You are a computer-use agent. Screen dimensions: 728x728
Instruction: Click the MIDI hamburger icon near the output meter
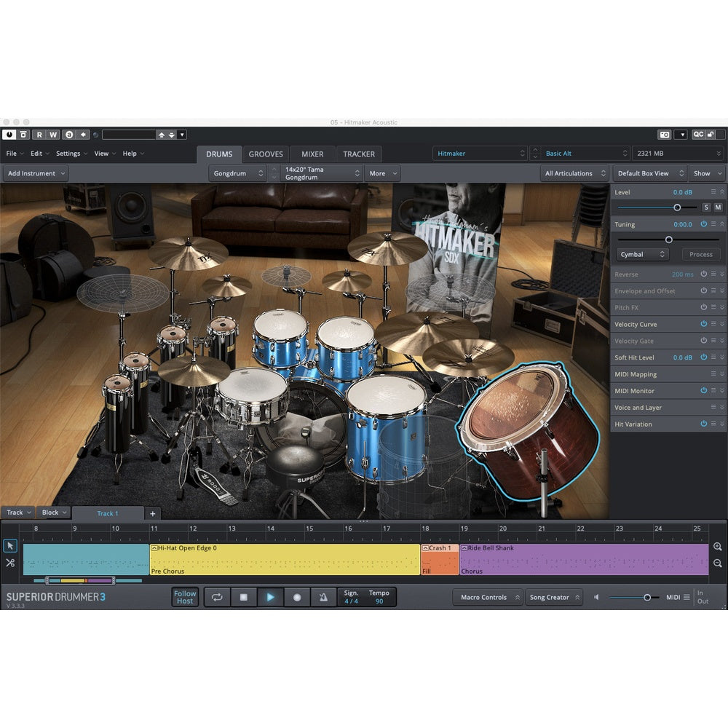point(685,597)
